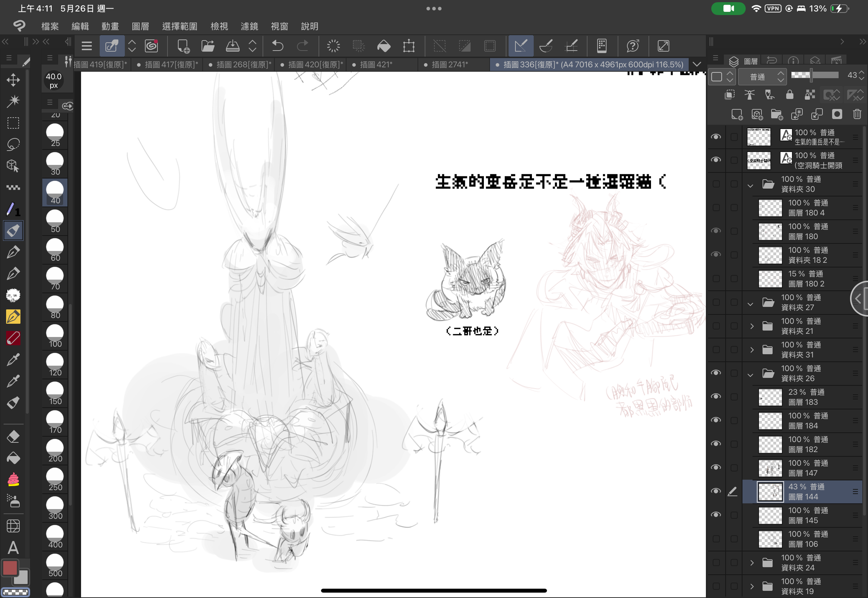Expand 資料夾 21 folder
This screenshot has height=598, width=868.
pos(752,326)
